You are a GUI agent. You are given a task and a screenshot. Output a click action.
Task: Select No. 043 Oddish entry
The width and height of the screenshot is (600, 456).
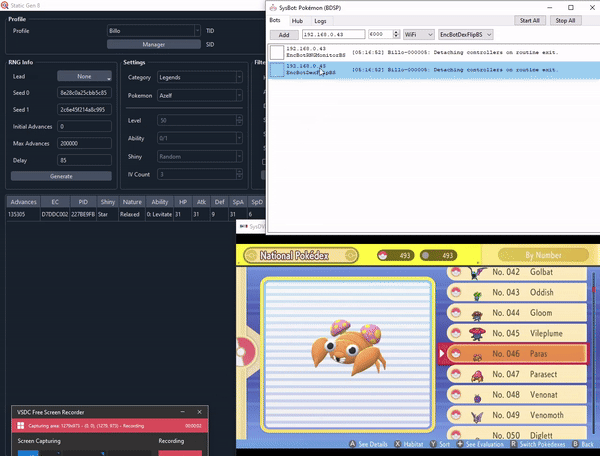click(517, 293)
